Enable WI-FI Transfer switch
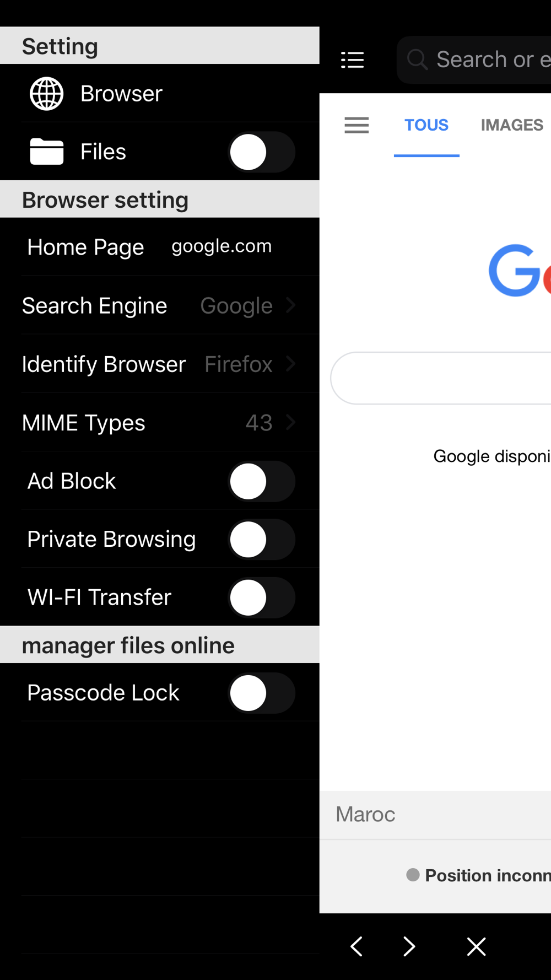This screenshot has width=551, height=980. click(x=262, y=597)
